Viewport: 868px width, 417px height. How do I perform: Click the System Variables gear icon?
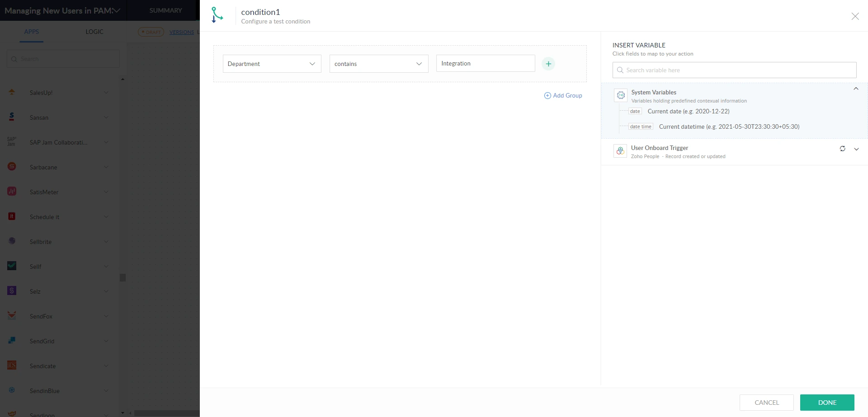tap(621, 95)
